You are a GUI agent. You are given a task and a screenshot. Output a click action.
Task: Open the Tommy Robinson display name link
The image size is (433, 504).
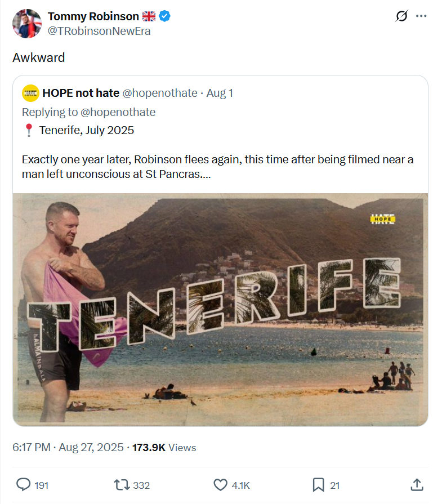(x=93, y=16)
